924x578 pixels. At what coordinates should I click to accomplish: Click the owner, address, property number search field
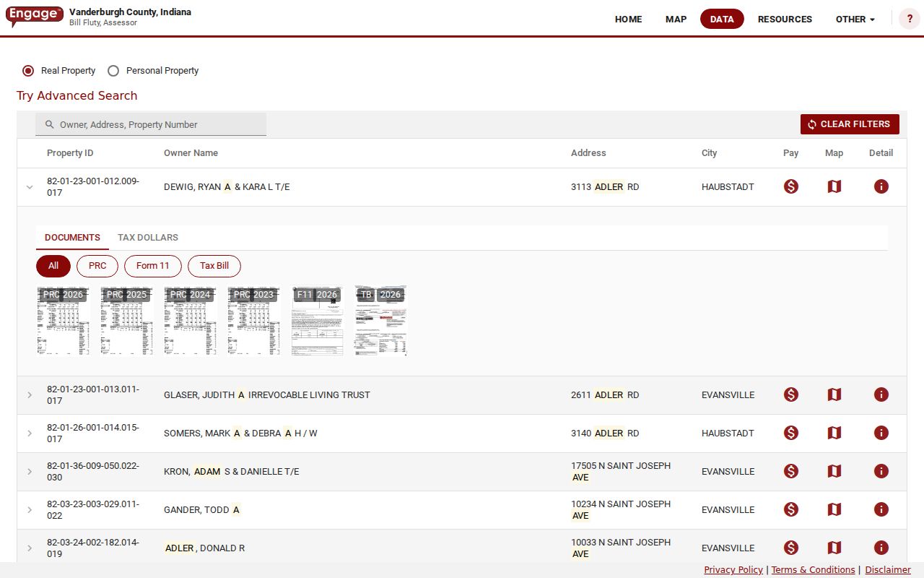(x=151, y=124)
